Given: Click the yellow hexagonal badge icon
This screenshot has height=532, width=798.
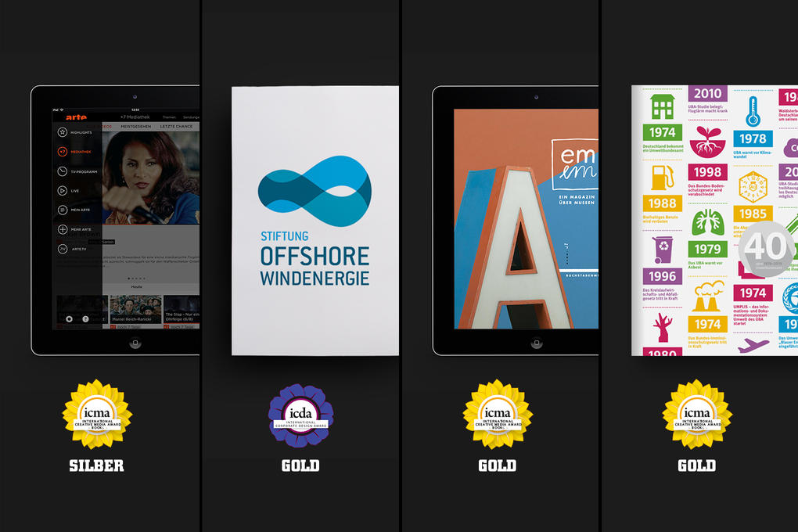Looking at the screenshot, I should (x=753, y=187).
